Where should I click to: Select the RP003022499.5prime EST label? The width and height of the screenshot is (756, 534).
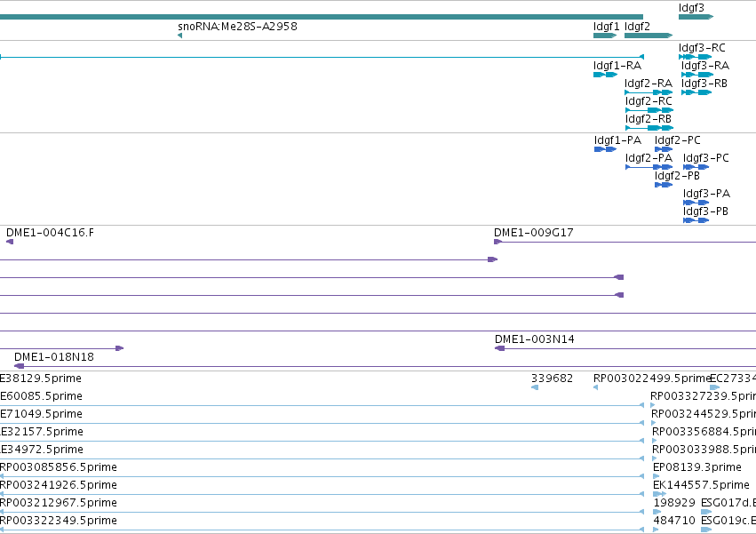coord(652,379)
